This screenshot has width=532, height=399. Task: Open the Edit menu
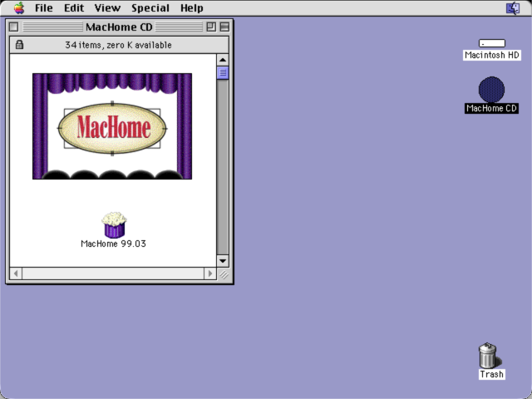tap(74, 7)
